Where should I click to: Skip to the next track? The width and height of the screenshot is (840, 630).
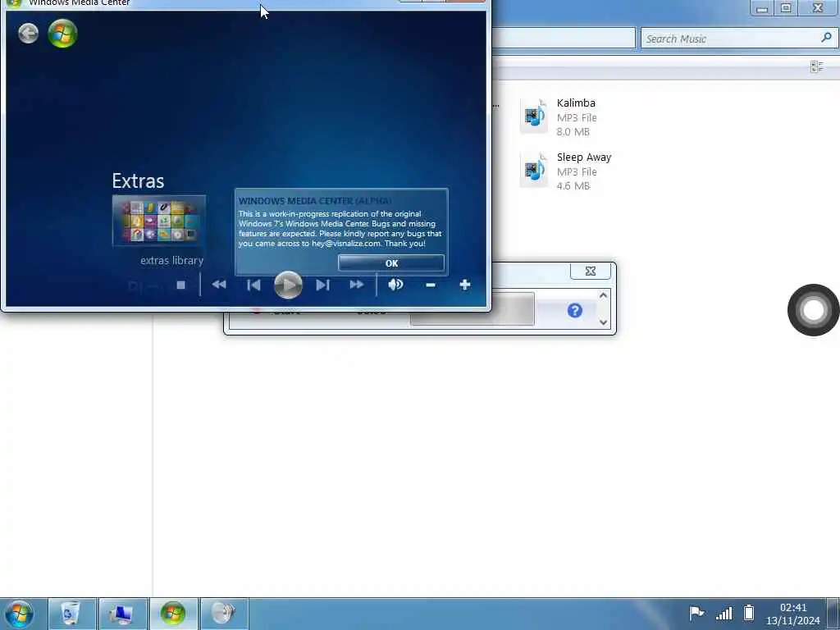322,285
